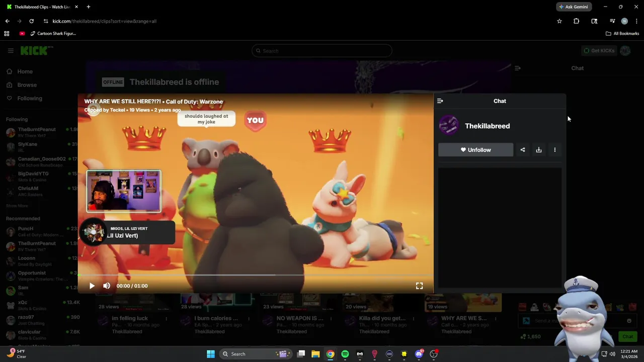
Task: Collapse the clip chat panel with the arrow icon
Action: point(440,101)
